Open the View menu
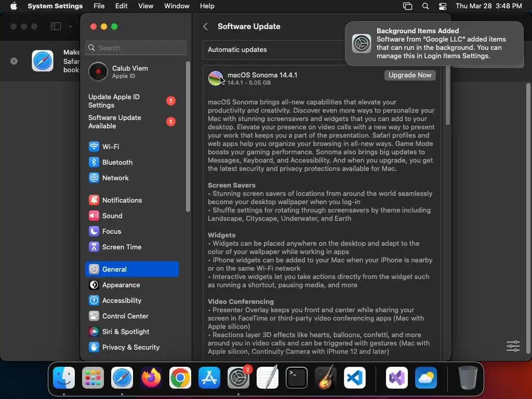Viewport: 532px width, 399px height. click(x=145, y=6)
